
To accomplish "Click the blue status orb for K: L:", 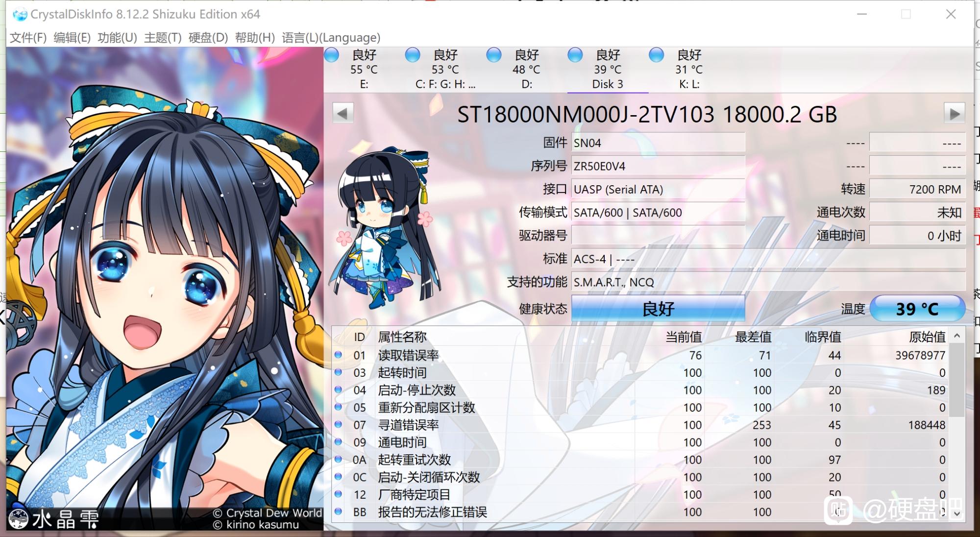I will pos(657,55).
